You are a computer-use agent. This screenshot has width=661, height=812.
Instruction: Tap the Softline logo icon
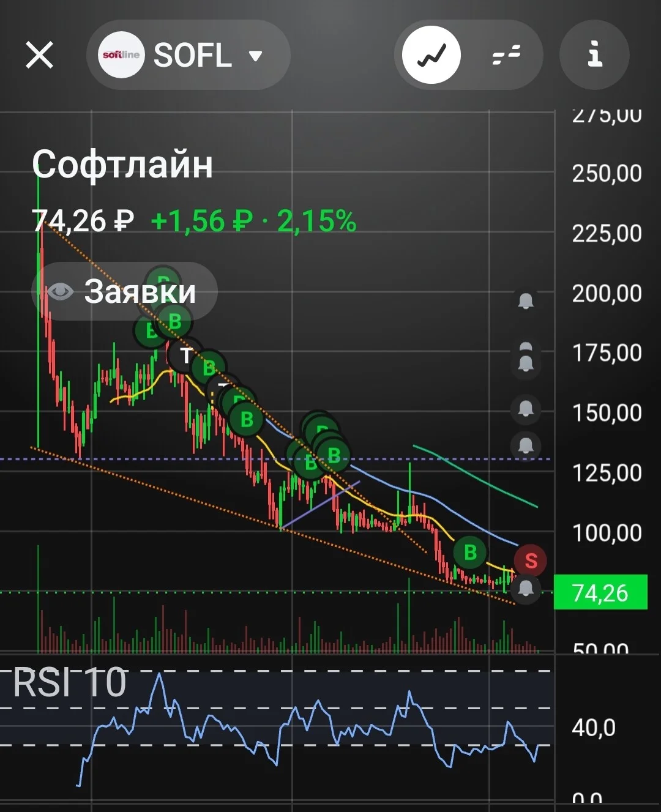(121, 55)
